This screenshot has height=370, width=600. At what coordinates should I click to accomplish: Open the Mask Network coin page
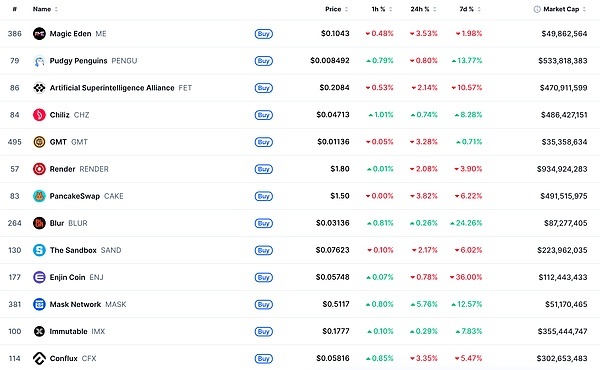tap(75, 305)
